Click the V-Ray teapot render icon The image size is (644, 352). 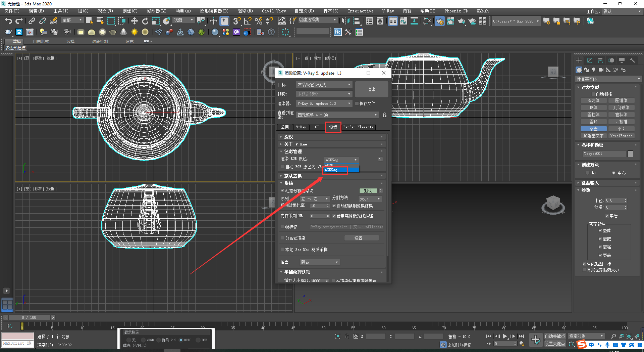coord(8,32)
